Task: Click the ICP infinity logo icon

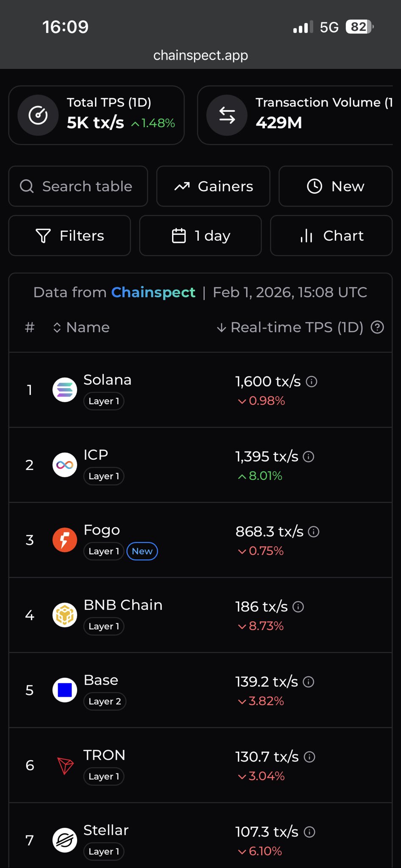Action: [x=65, y=465]
